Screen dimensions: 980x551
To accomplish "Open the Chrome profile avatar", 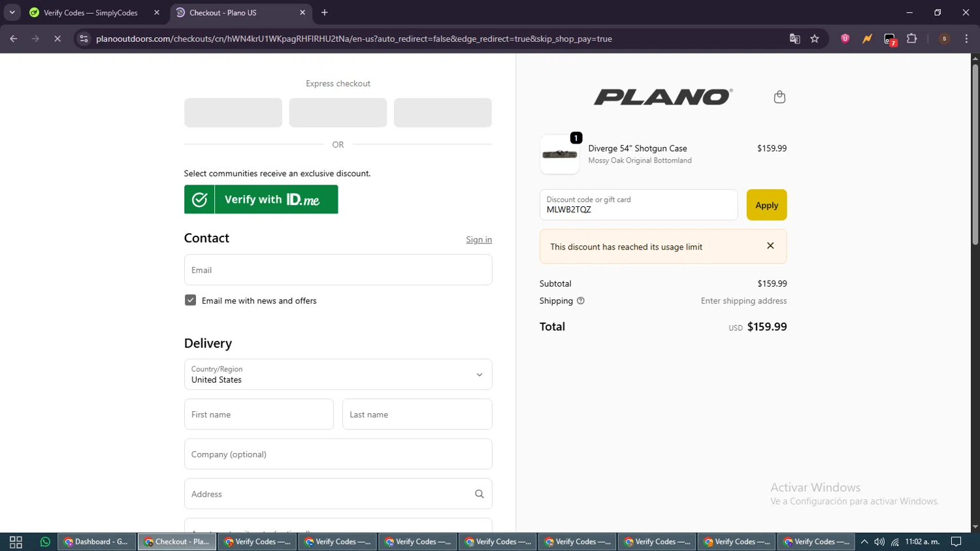I will click(945, 39).
